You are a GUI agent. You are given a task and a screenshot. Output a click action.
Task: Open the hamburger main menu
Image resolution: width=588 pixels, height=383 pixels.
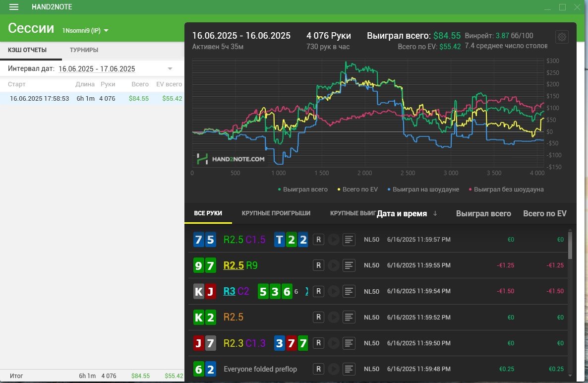(14, 7)
